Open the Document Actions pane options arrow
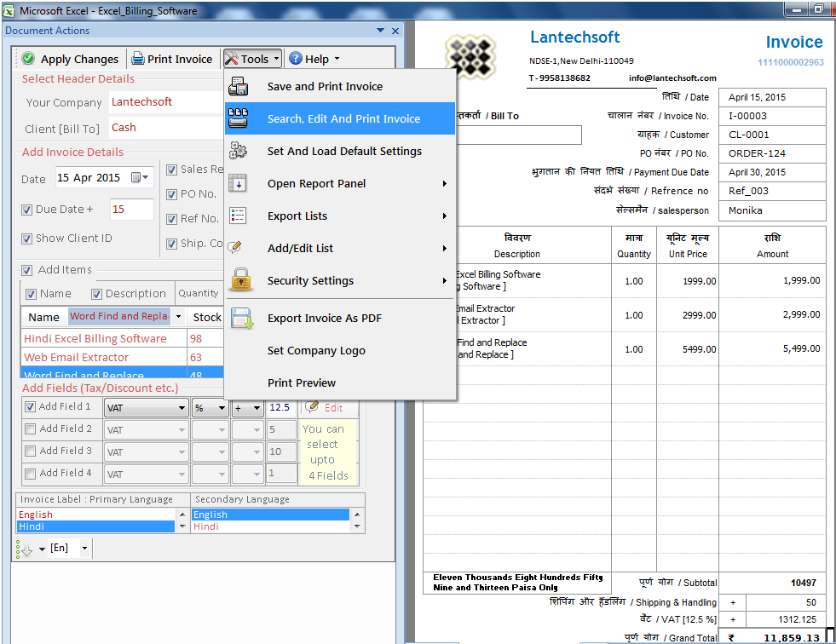This screenshot has height=644, width=836. click(x=380, y=31)
